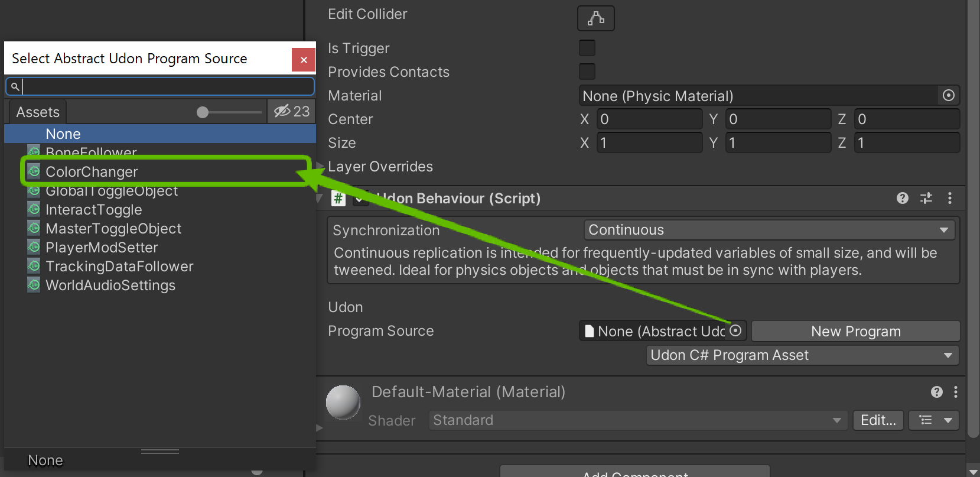Viewport: 980px width, 477px height.
Task: Open Udon Behaviour help reference icon
Action: tap(902, 198)
